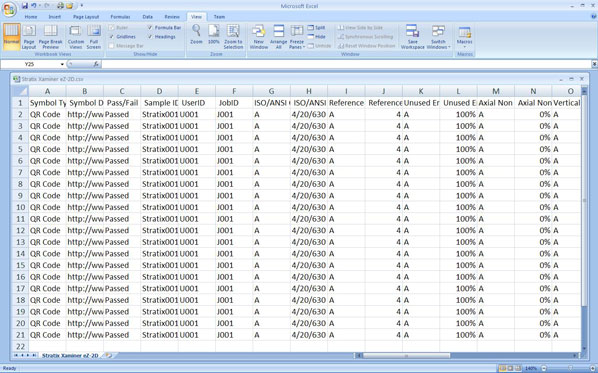Screen dimensions: 598x373
Task: Switch to the Formulas tab
Action: point(120,17)
